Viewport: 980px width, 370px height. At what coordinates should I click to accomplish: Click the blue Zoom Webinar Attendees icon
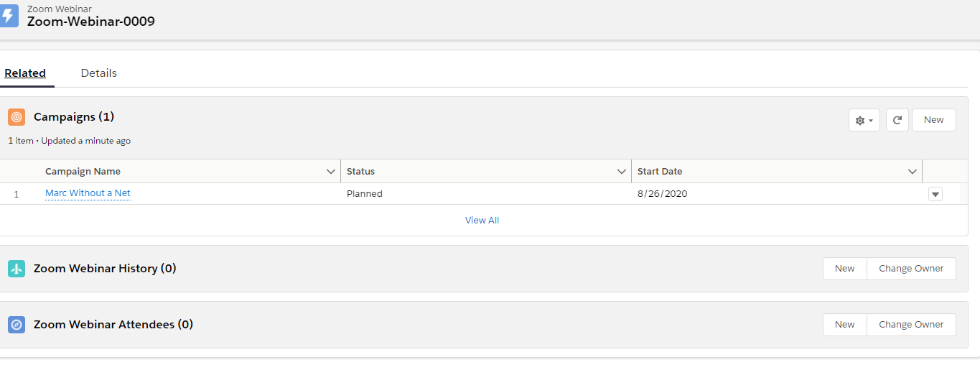coord(17,325)
